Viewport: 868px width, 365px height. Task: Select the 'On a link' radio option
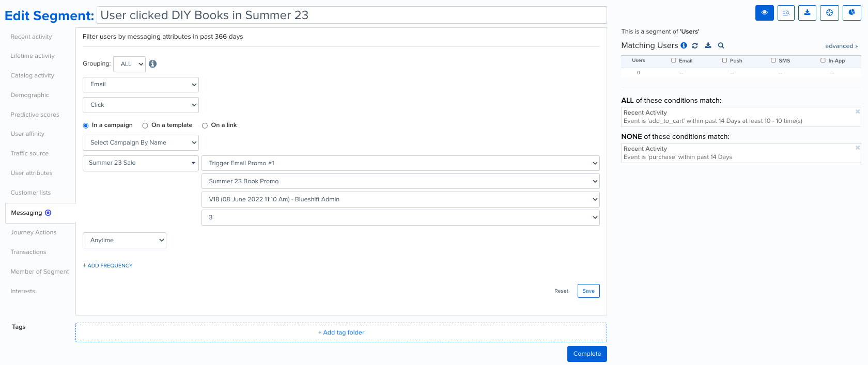(205, 125)
